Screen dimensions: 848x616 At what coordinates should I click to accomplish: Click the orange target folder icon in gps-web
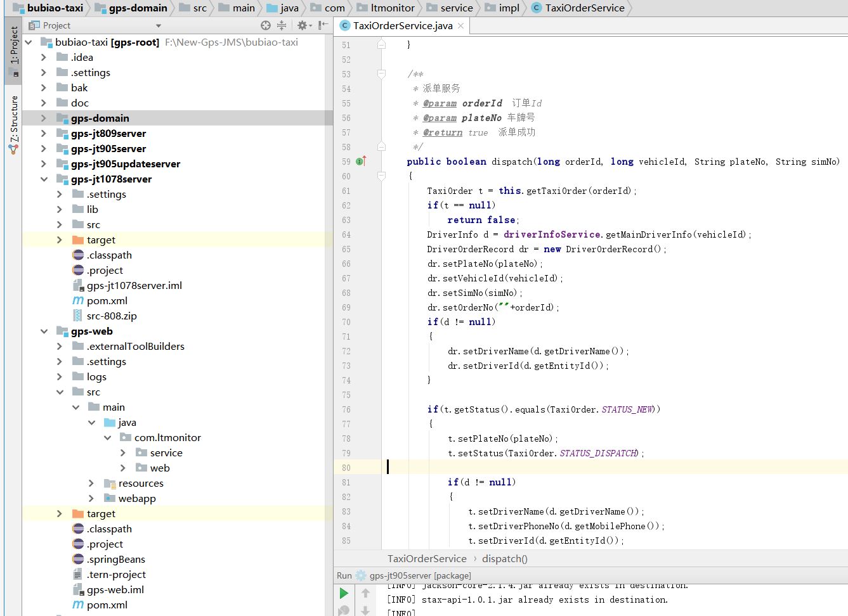pyautogui.click(x=78, y=513)
